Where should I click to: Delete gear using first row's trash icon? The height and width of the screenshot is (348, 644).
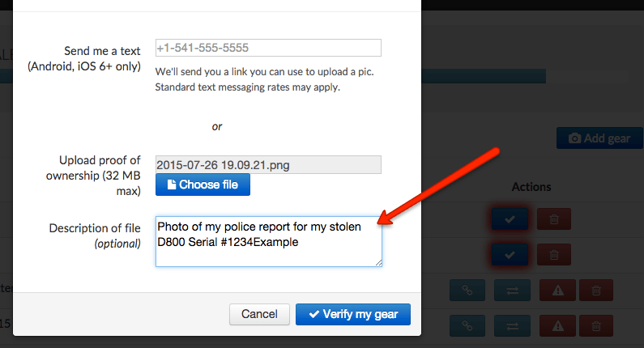click(554, 219)
